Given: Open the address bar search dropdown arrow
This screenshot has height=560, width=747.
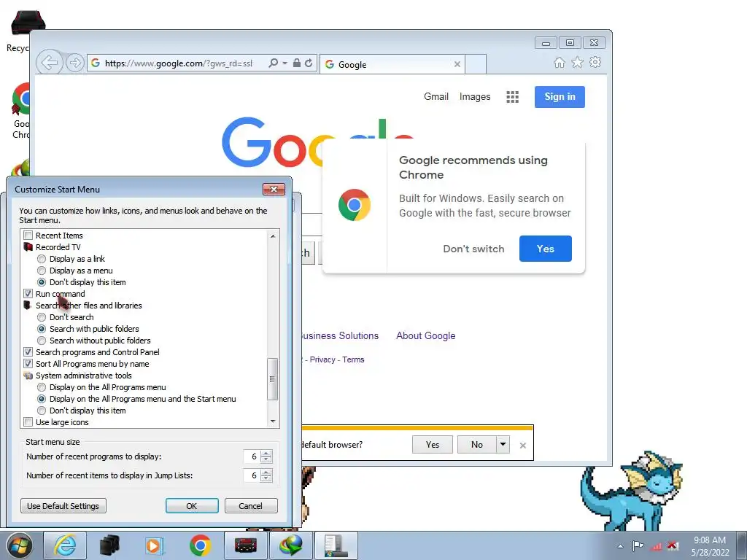Looking at the screenshot, I should coord(285,63).
